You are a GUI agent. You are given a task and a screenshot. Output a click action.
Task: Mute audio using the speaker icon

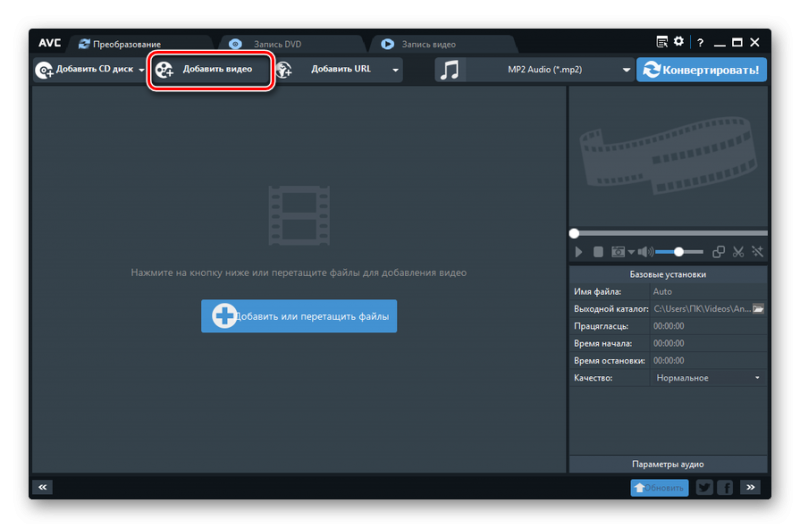pyautogui.click(x=645, y=252)
